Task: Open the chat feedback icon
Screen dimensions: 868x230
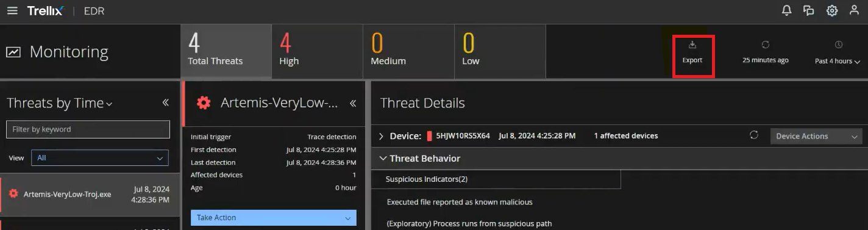Action: click(x=809, y=10)
